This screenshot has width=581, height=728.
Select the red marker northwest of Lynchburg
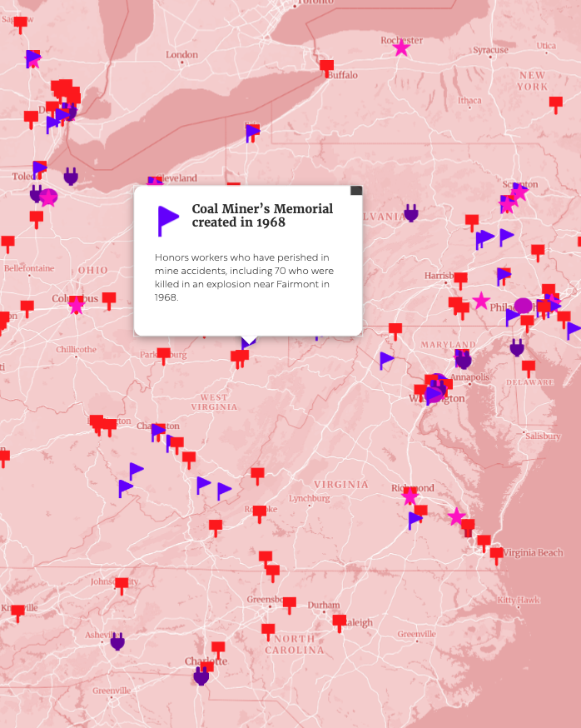click(257, 476)
